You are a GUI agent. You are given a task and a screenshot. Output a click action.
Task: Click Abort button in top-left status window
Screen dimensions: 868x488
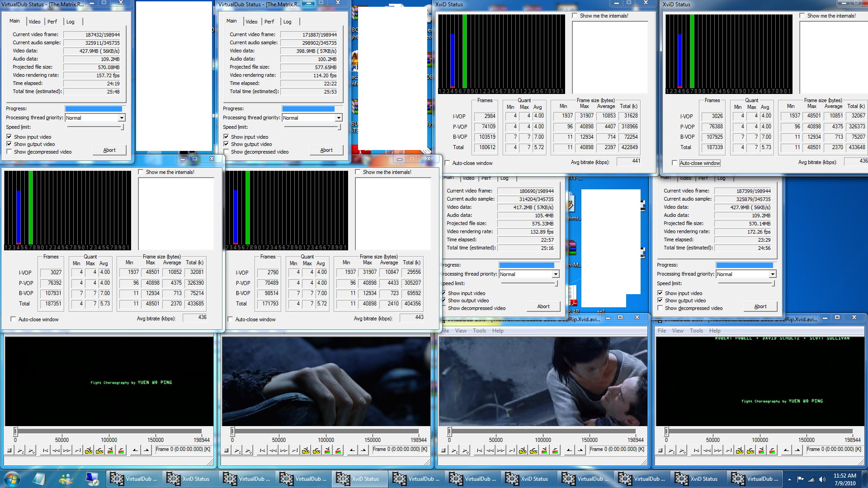coord(109,150)
